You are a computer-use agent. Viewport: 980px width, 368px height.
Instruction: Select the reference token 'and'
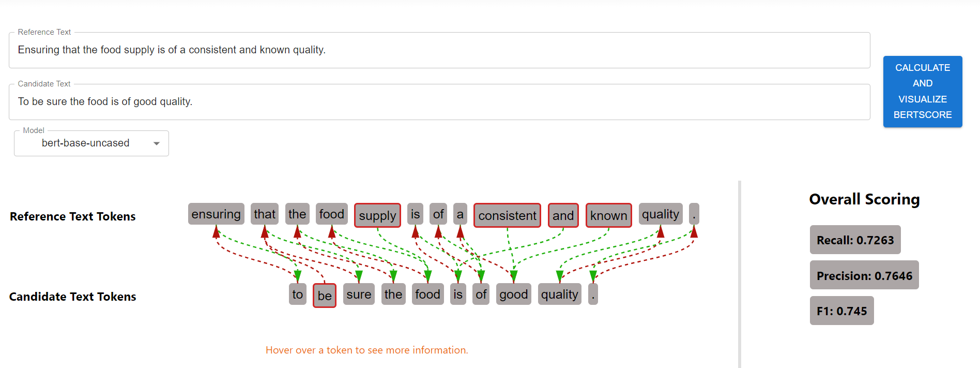click(x=563, y=215)
